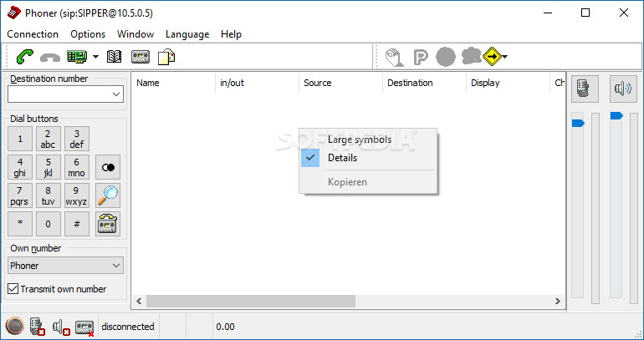Click the 2 abc dial button
The image size is (644, 340).
[48, 139]
